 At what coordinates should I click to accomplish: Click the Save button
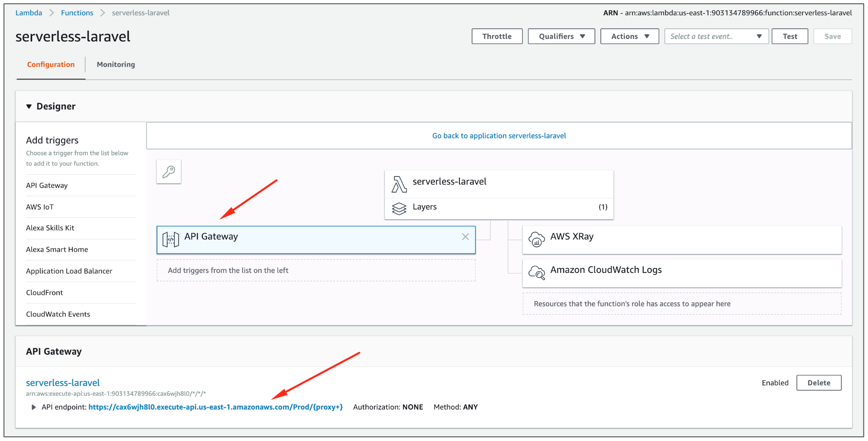(x=832, y=36)
